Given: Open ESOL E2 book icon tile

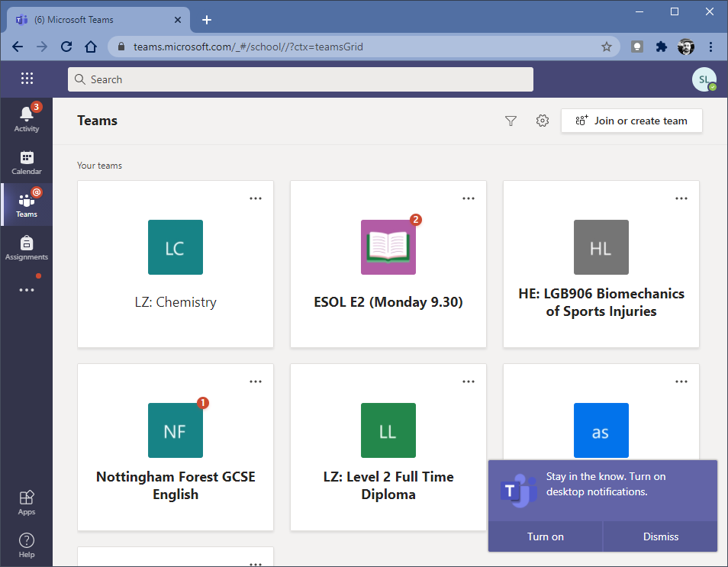Looking at the screenshot, I should pos(388,247).
